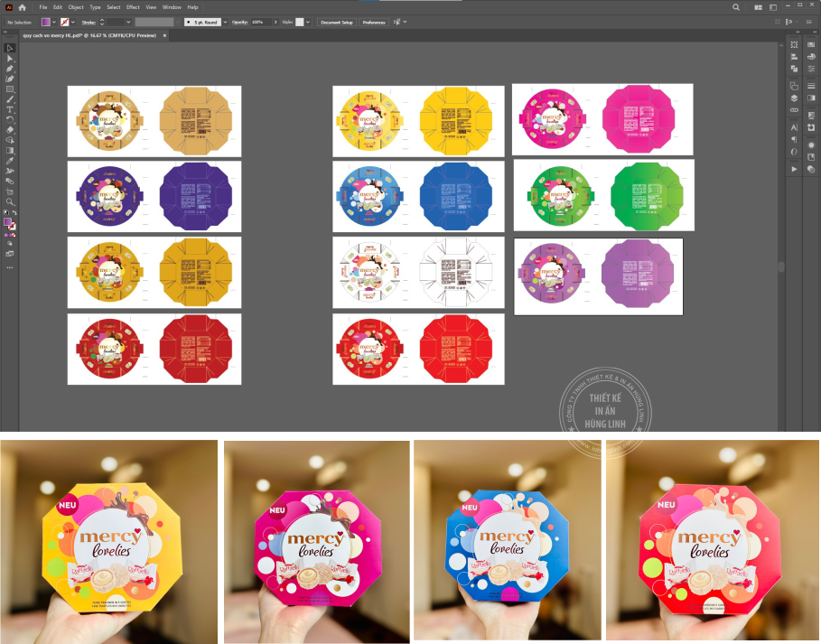This screenshot has width=821, height=644.
Task: Open the Window menu
Action: coord(172,7)
